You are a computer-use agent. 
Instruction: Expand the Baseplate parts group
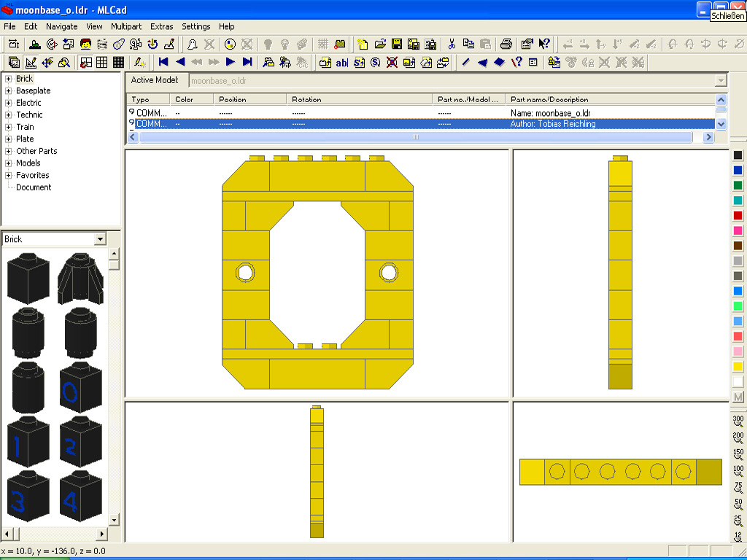click(x=8, y=91)
